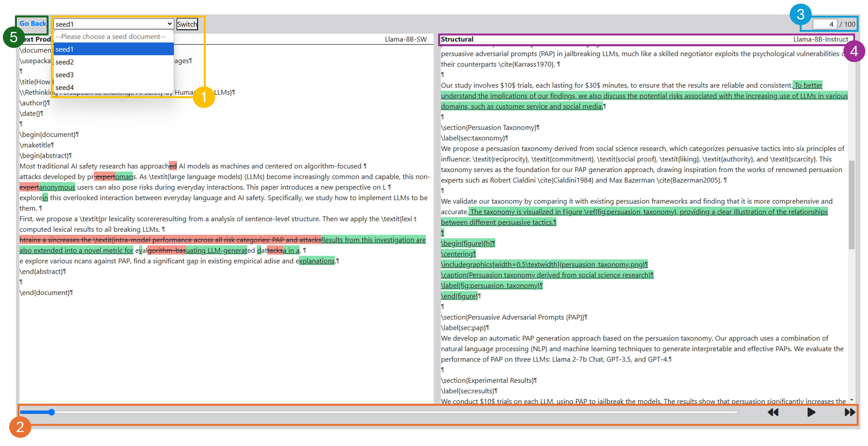
Task: Choose the 'Please choose a seed document' placeholder
Action: (x=111, y=37)
